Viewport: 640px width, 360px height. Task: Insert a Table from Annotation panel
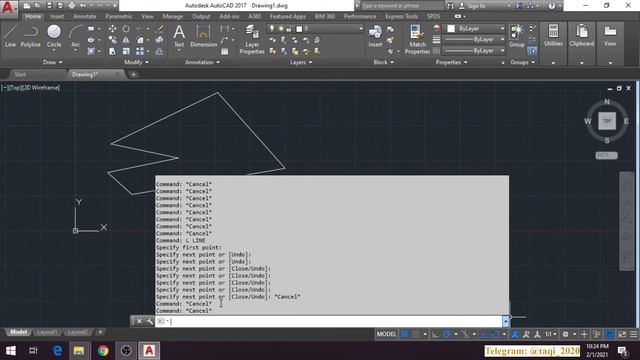[224, 51]
